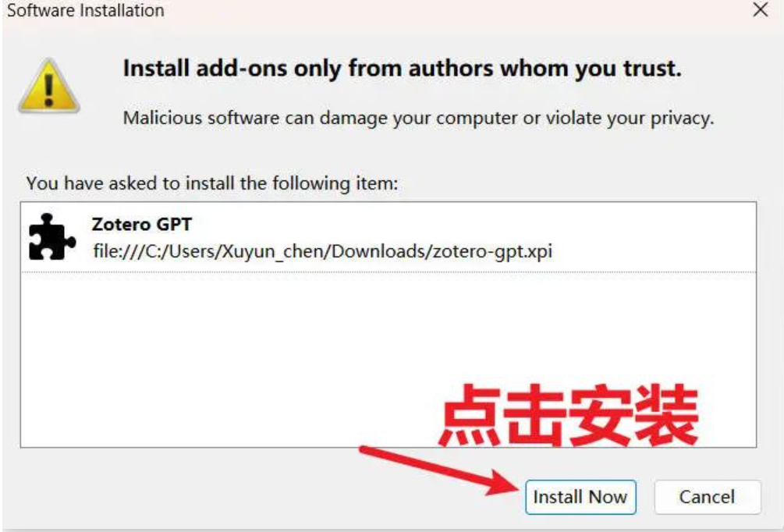Viewport: 784px width, 532px height.
Task: Click the dotted separator under Zotero GPT
Action: click(388, 272)
